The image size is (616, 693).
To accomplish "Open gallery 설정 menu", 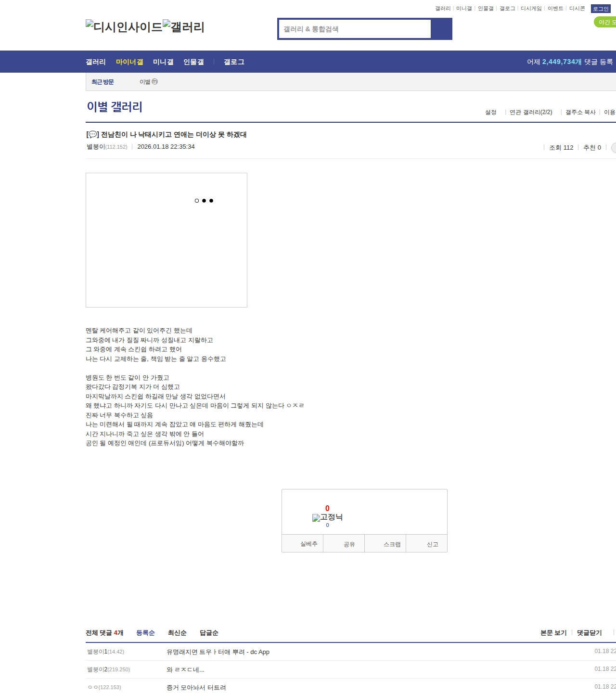I will point(490,112).
